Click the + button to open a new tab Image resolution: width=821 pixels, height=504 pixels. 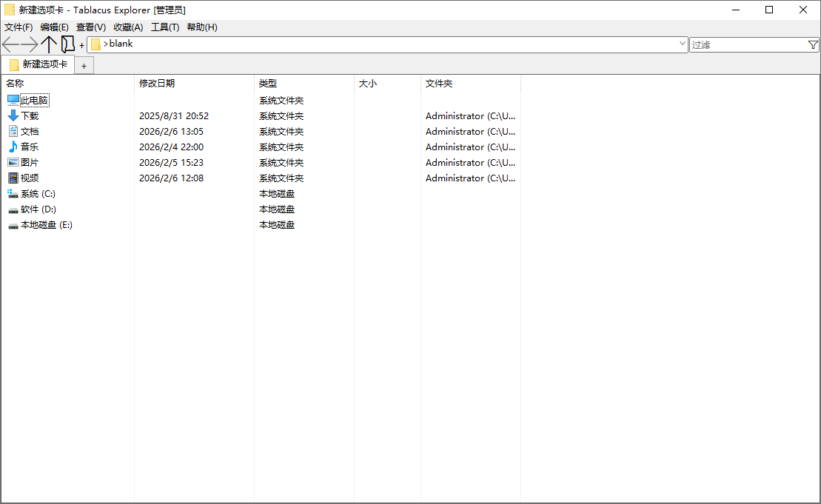point(84,65)
